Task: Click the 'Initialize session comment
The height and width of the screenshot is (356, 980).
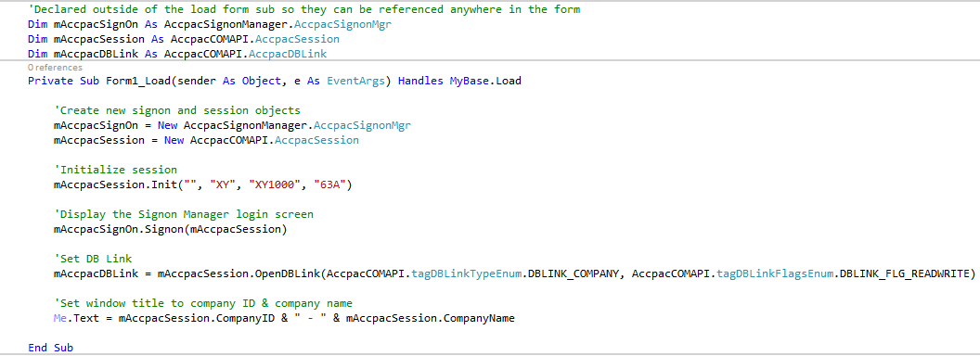Action: tap(116, 170)
